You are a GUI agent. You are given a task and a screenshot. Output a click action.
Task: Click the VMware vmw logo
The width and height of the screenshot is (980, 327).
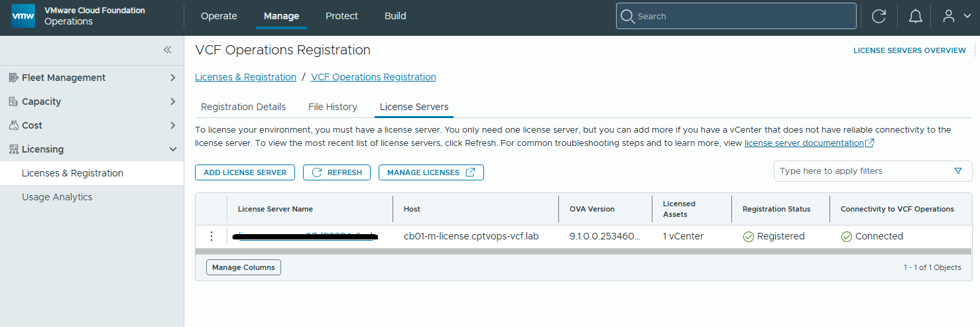point(23,16)
